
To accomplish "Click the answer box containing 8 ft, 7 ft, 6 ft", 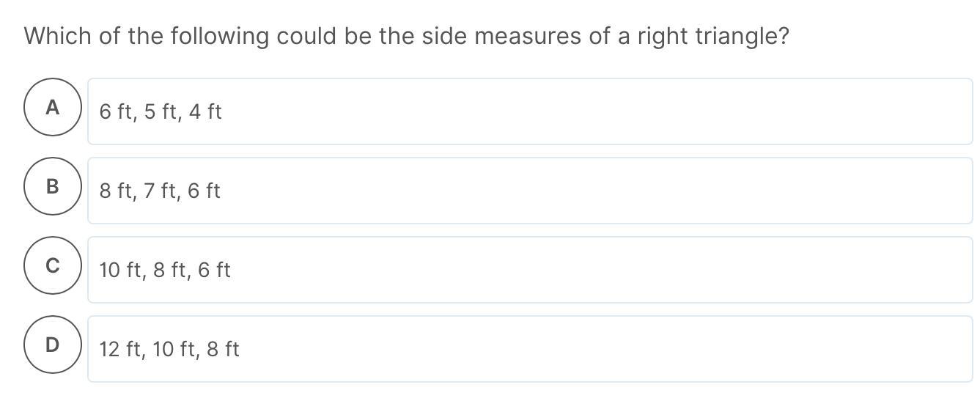I will point(530,191).
